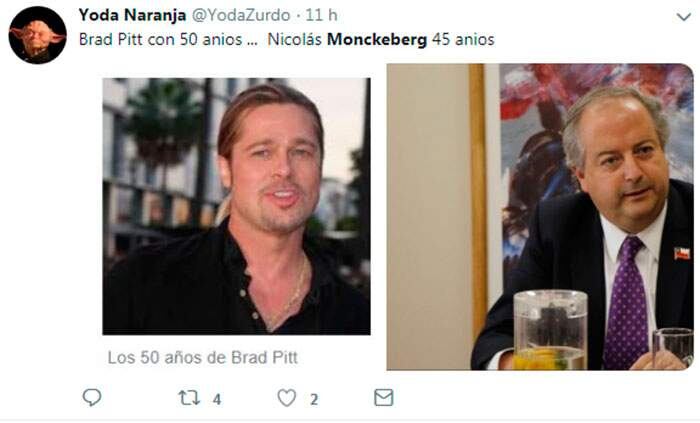
Task: View likes by clicking the count 2
Action: coord(314,399)
